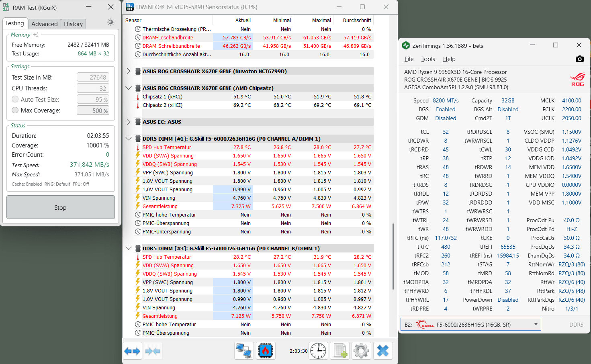Click DIMM #3 Gesamtleistung lightning icon
Viewport: 591px width, 364px height.
pyautogui.click(x=138, y=316)
